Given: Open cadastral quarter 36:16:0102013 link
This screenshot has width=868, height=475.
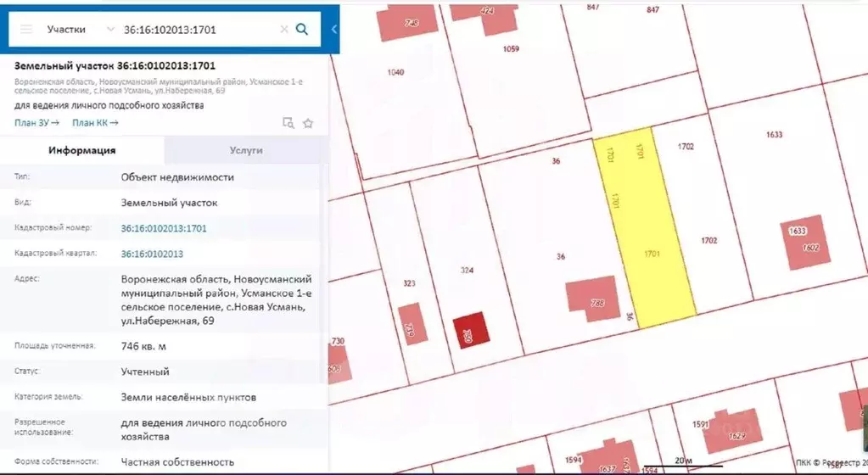Looking at the screenshot, I should (x=152, y=254).
